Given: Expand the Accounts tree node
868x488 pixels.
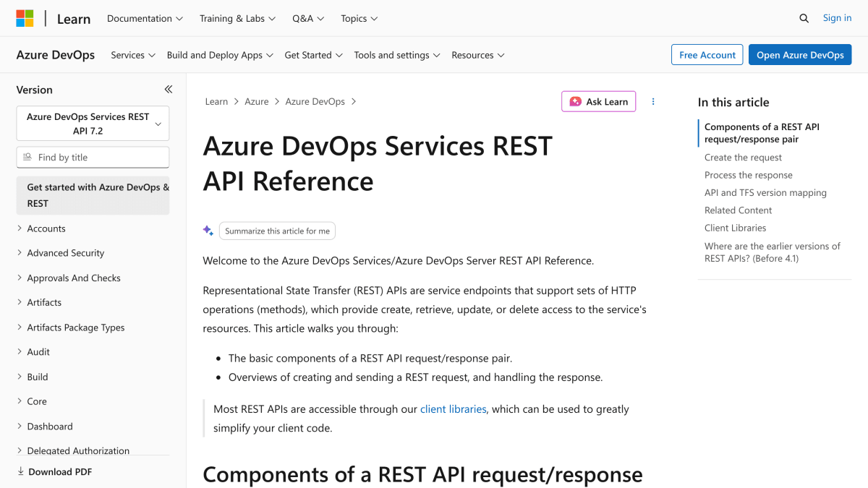Looking at the screenshot, I should click(20, 228).
